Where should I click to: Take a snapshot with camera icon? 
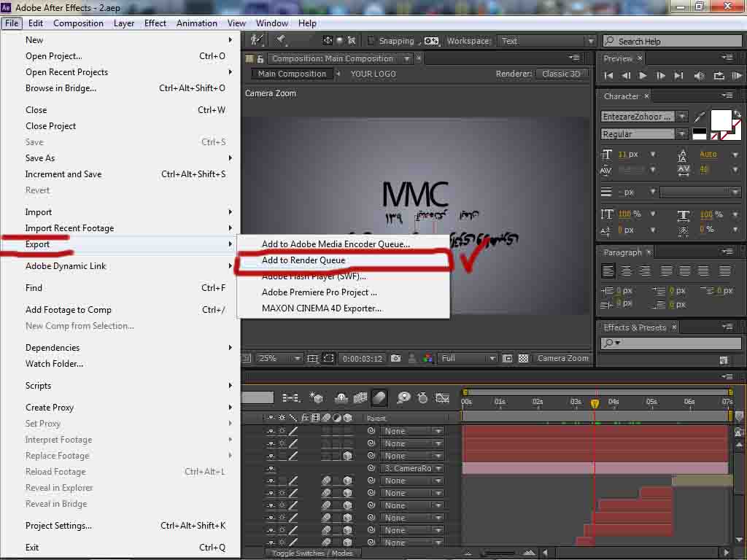click(x=395, y=359)
